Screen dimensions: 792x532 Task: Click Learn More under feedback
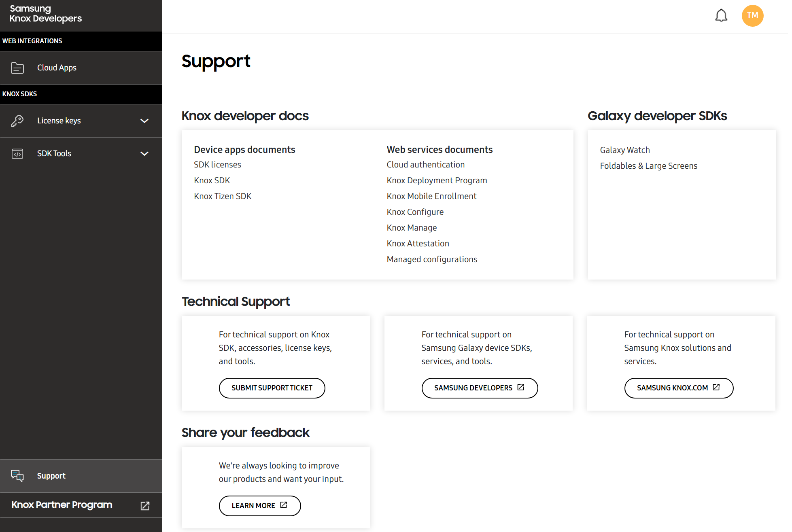point(260,506)
